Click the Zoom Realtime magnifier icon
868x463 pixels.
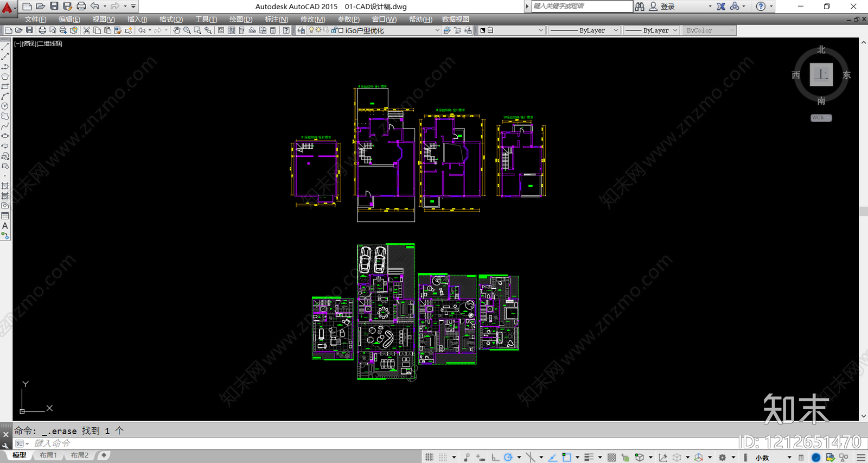click(x=187, y=30)
